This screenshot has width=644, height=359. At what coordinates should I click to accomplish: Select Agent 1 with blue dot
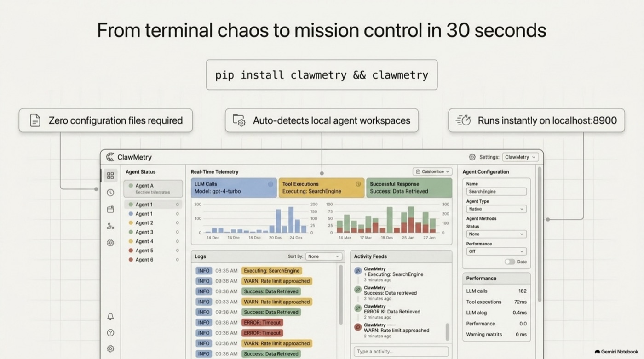153,214
